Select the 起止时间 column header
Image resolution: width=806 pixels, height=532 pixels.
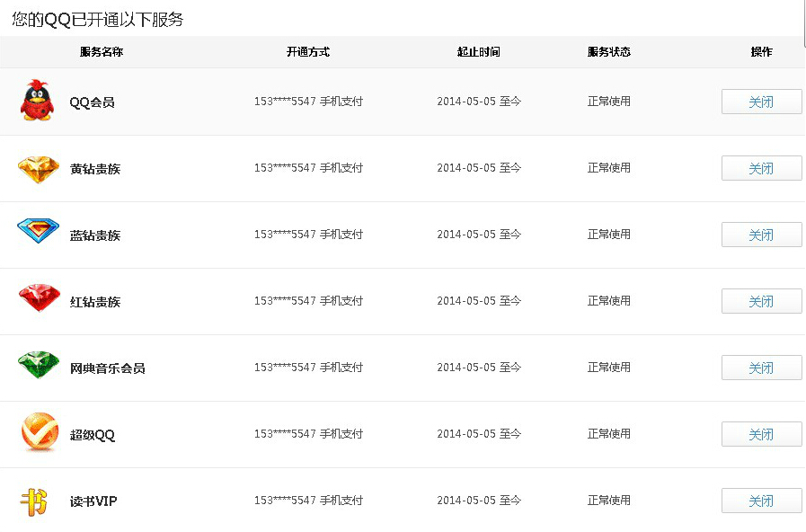click(478, 52)
